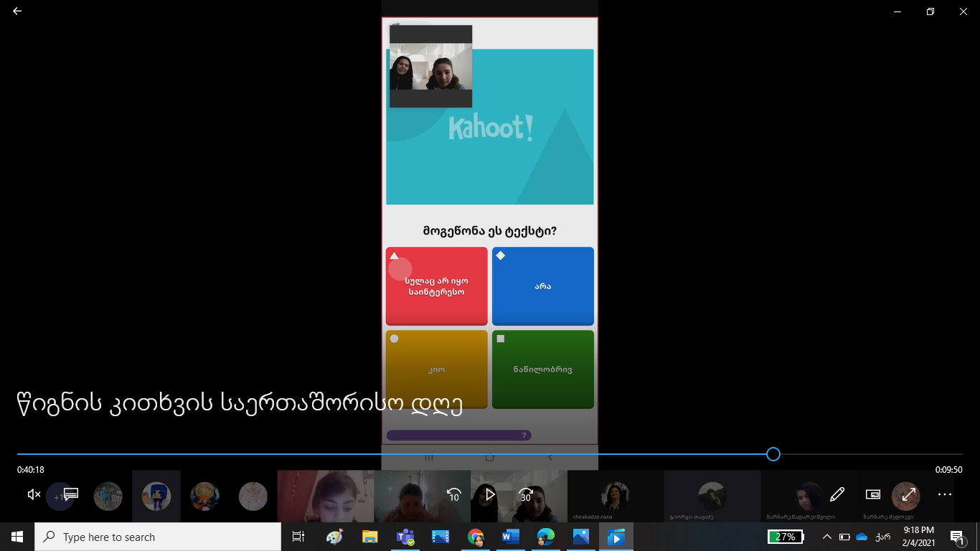
Task: Open Google Chrome from the taskbar
Action: [475, 537]
